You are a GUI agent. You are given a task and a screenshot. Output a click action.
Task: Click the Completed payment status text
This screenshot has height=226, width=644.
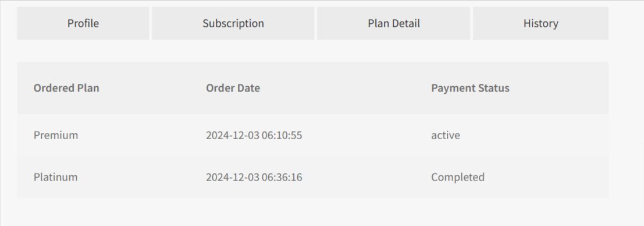[458, 177]
